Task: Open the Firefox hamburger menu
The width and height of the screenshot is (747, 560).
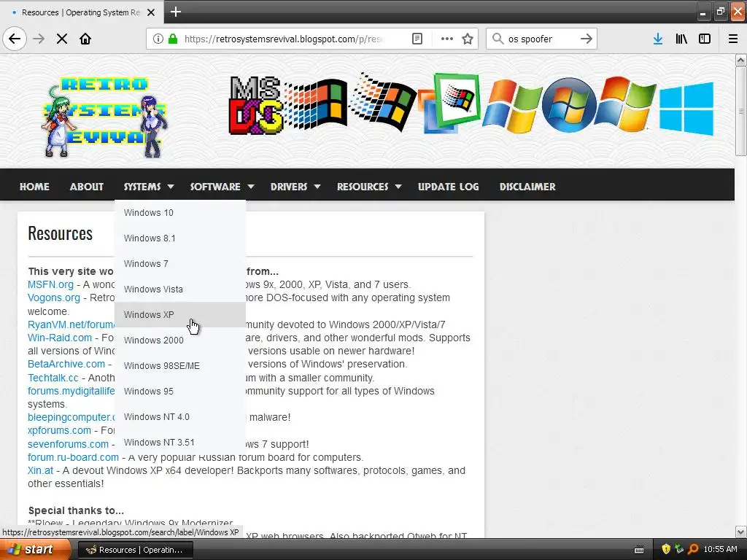Action: [733, 39]
